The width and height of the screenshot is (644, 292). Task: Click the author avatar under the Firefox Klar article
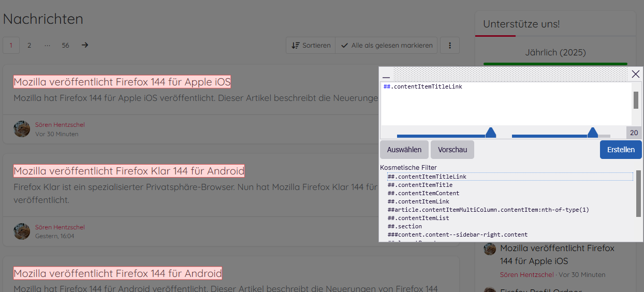click(x=22, y=231)
